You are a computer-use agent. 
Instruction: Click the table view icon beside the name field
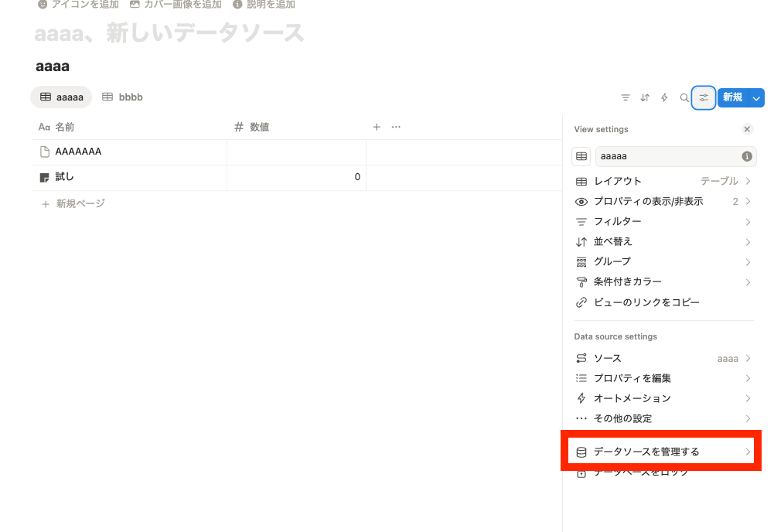pos(581,156)
